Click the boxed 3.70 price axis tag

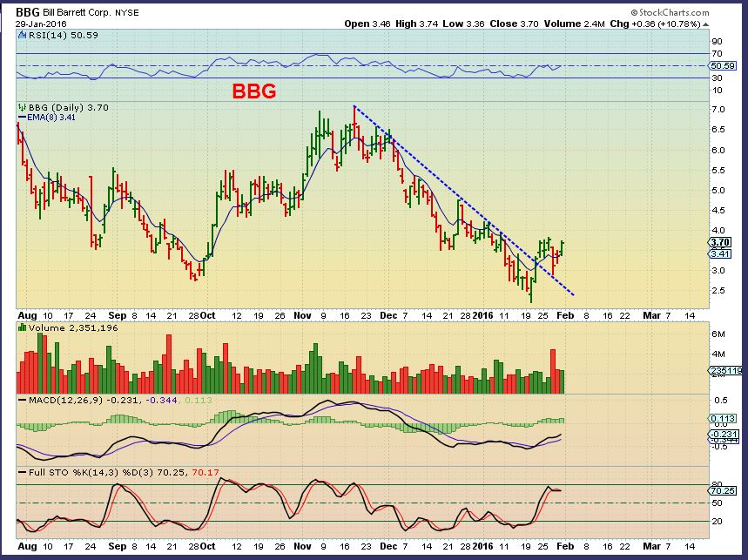click(x=720, y=242)
